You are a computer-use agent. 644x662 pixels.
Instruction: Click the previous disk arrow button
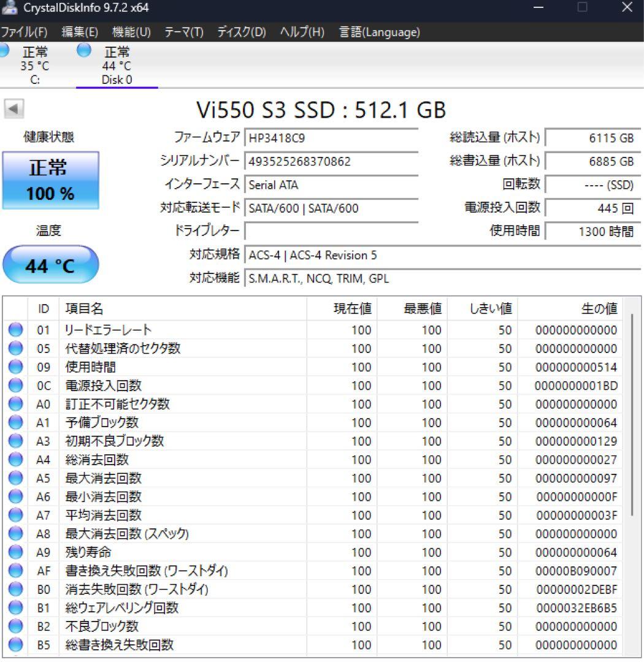pos(14,109)
